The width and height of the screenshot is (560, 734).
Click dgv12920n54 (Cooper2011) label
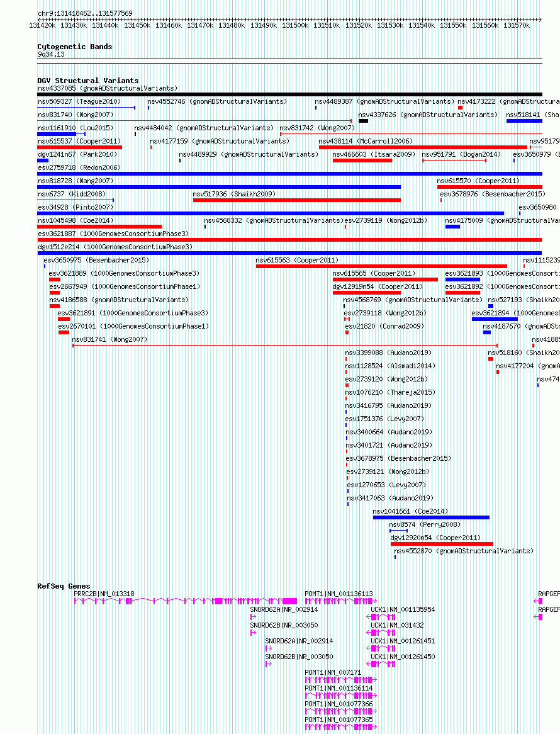(x=435, y=538)
